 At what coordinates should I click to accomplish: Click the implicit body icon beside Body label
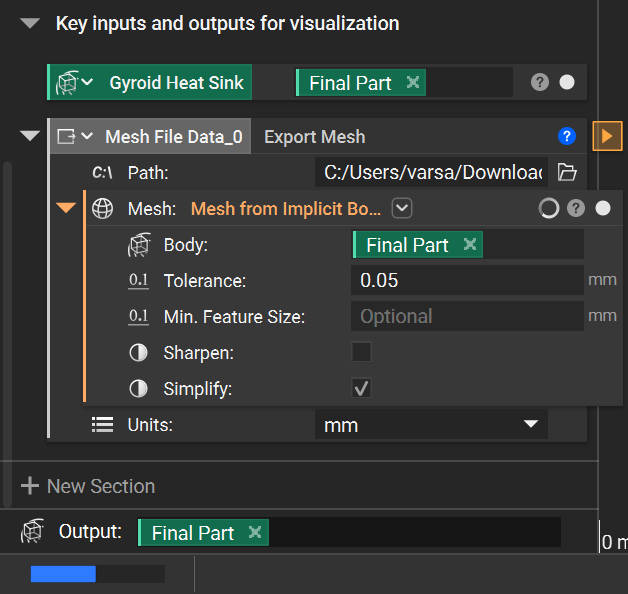[x=139, y=244]
